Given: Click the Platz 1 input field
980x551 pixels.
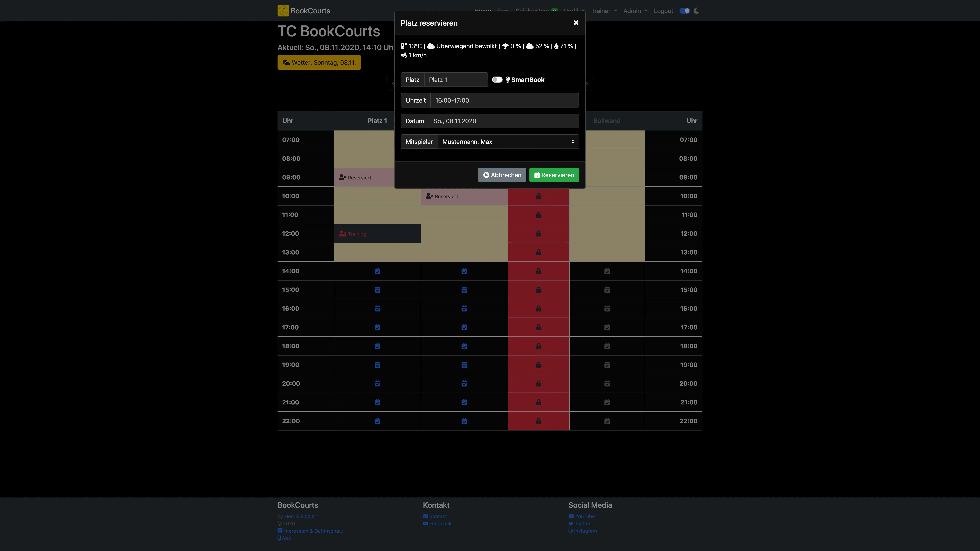Looking at the screenshot, I should [x=456, y=79].
